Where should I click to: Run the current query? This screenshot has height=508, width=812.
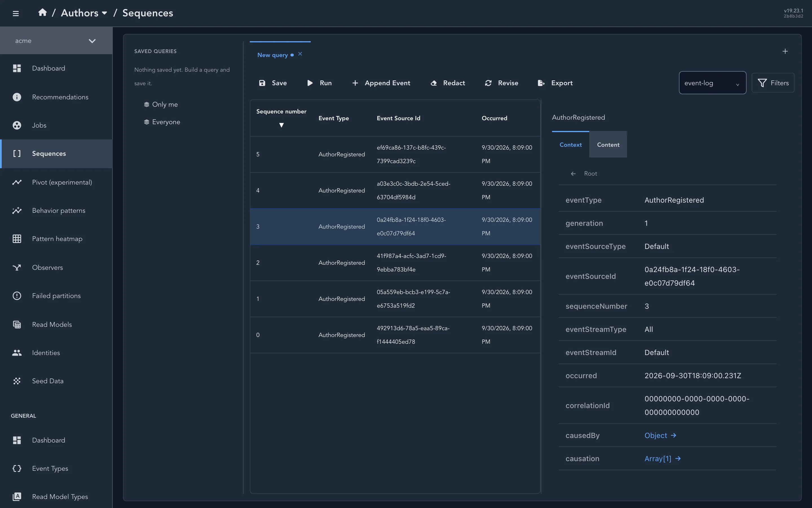click(x=319, y=83)
